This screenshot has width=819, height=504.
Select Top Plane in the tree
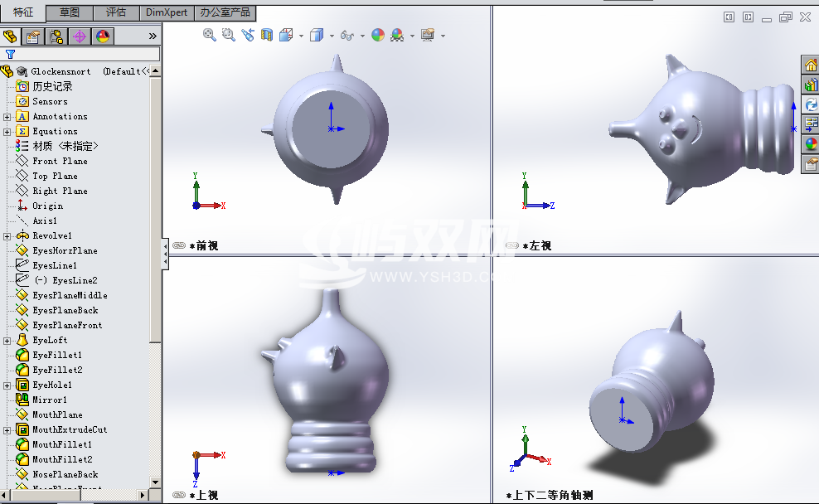tap(55, 177)
